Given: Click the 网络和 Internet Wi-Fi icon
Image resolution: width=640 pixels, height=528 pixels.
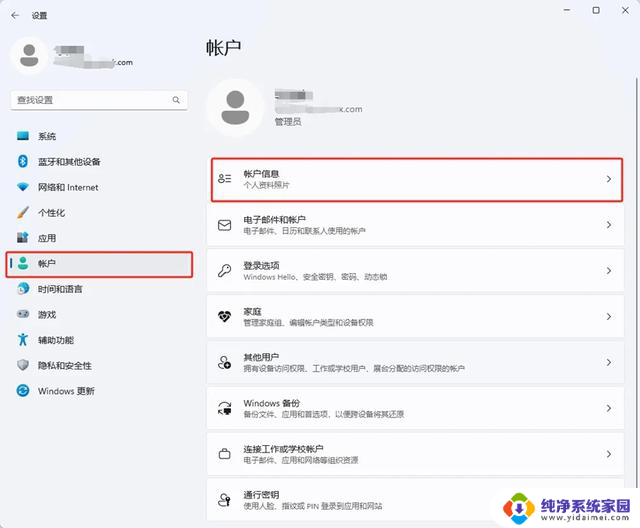Looking at the screenshot, I should [23, 187].
